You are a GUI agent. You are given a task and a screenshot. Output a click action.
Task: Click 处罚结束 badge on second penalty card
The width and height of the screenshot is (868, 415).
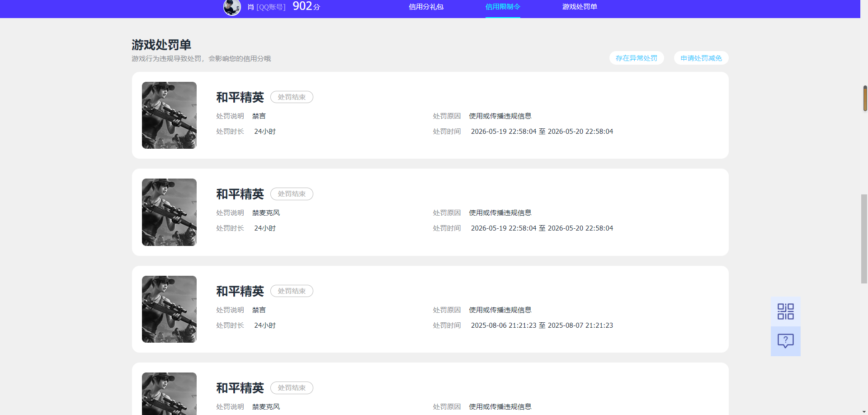(x=292, y=194)
